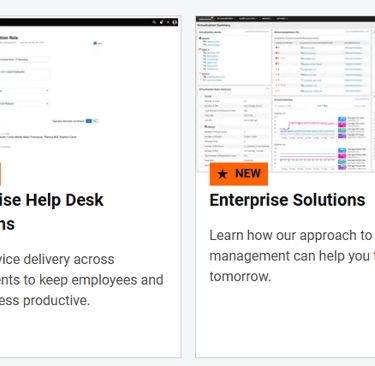375x366 pixels.
Task: Click the text 'ess productive.'
Action: [45, 301]
